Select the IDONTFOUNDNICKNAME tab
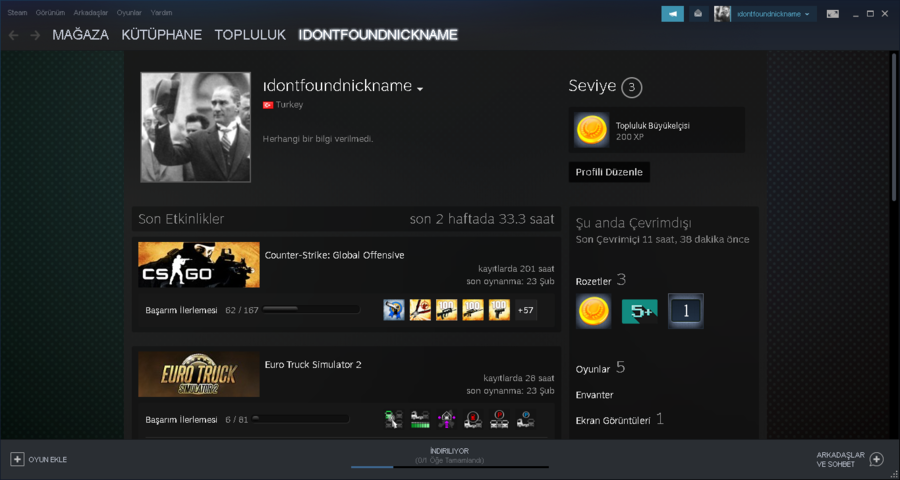 378,35
